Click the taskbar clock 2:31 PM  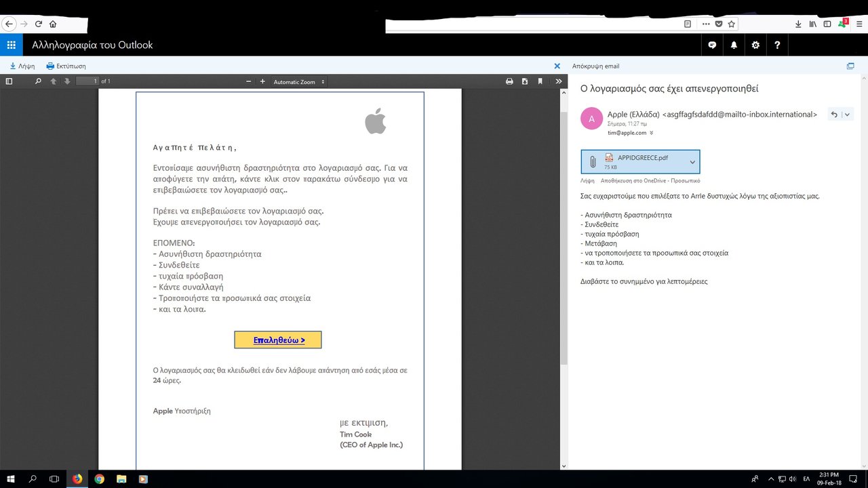pos(829,479)
